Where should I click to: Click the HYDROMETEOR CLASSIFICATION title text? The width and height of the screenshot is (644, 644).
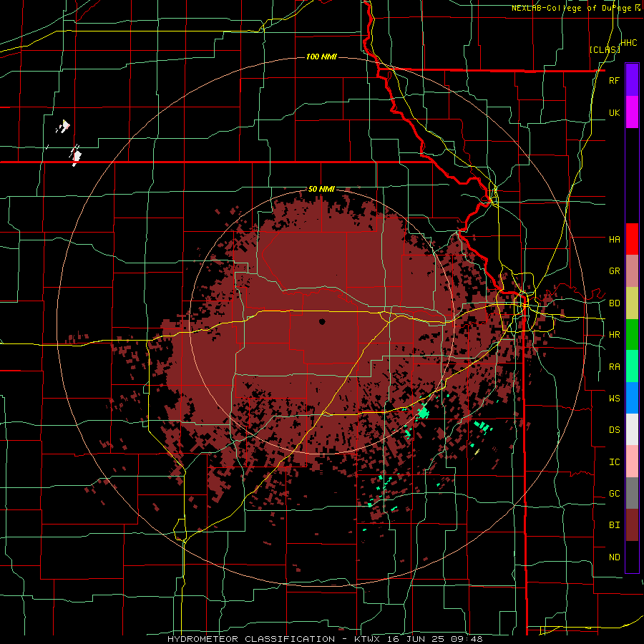point(251,639)
